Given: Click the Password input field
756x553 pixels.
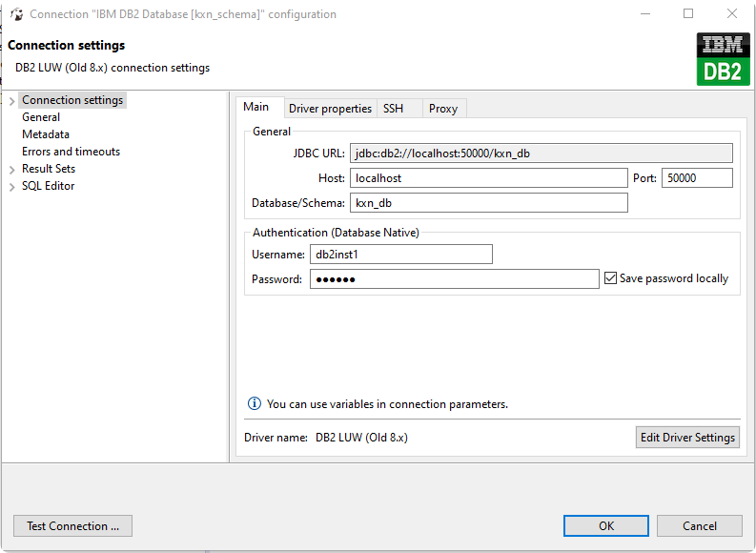Looking at the screenshot, I should pyautogui.click(x=454, y=279).
